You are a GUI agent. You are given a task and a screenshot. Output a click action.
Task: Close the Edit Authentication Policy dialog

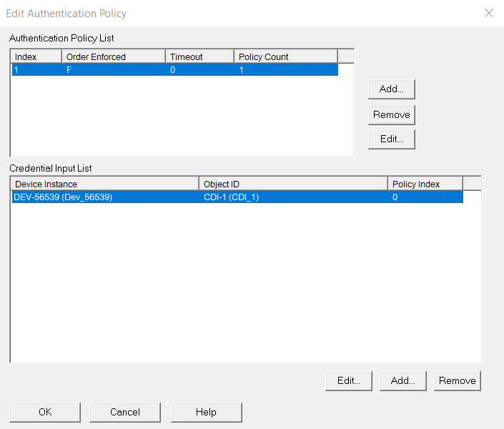489,13
